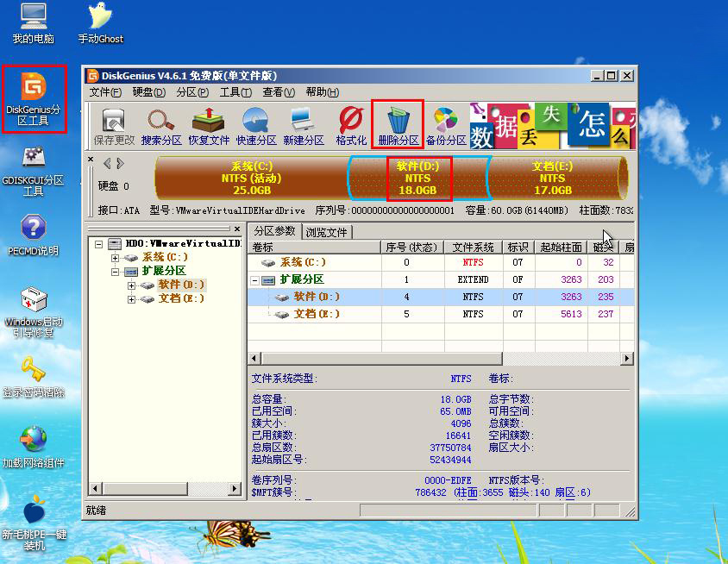Launch Windows启动引导修复 desktop icon

(33, 312)
